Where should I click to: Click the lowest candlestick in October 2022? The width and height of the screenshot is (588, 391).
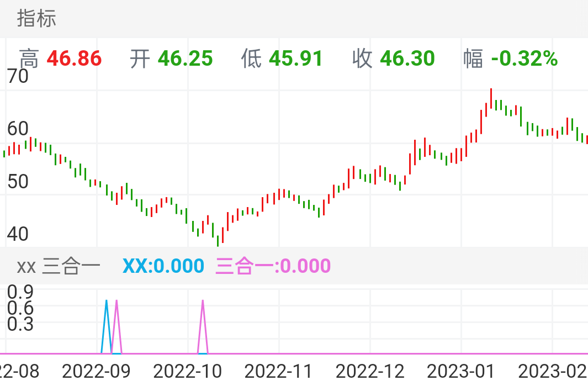218,241
